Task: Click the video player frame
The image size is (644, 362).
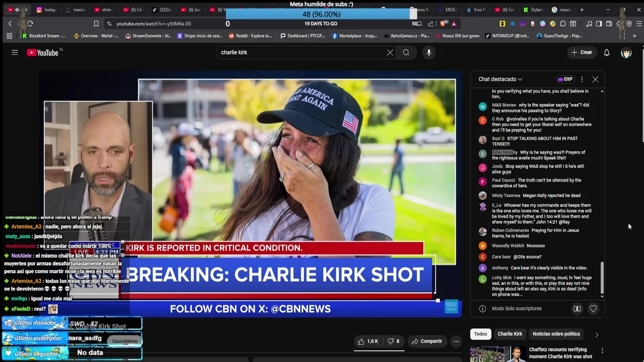Action: coord(251,194)
